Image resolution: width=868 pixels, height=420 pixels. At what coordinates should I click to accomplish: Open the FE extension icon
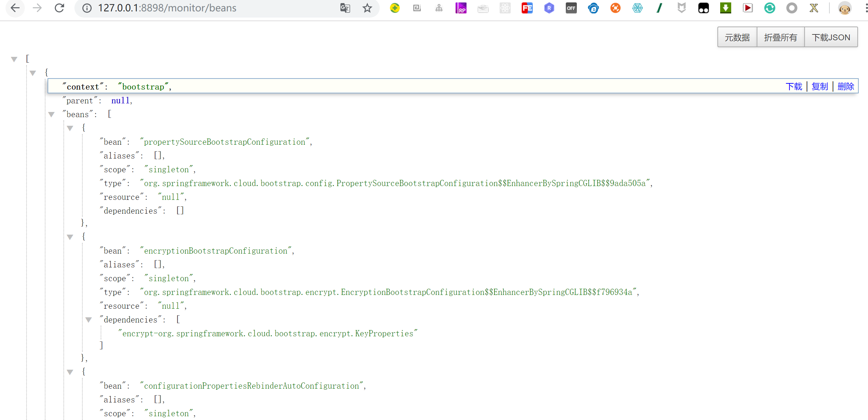coord(527,8)
